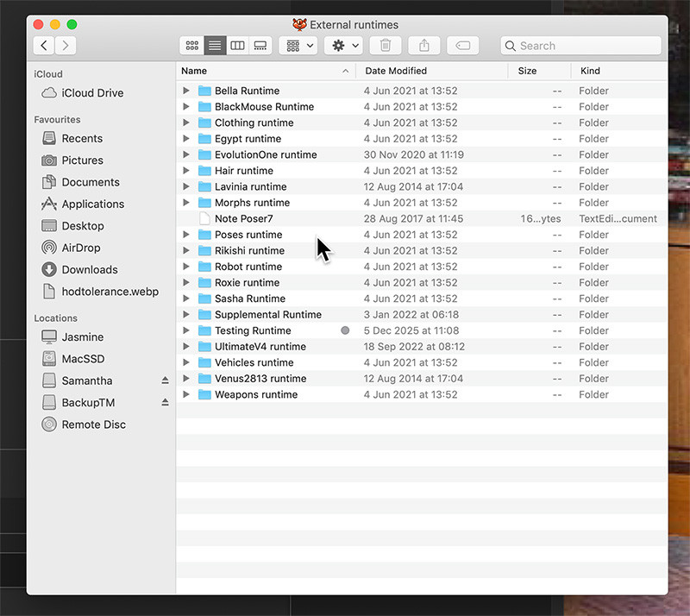690x616 pixels.
Task: Sort by Date Modified column header
Action: [431, 71]
